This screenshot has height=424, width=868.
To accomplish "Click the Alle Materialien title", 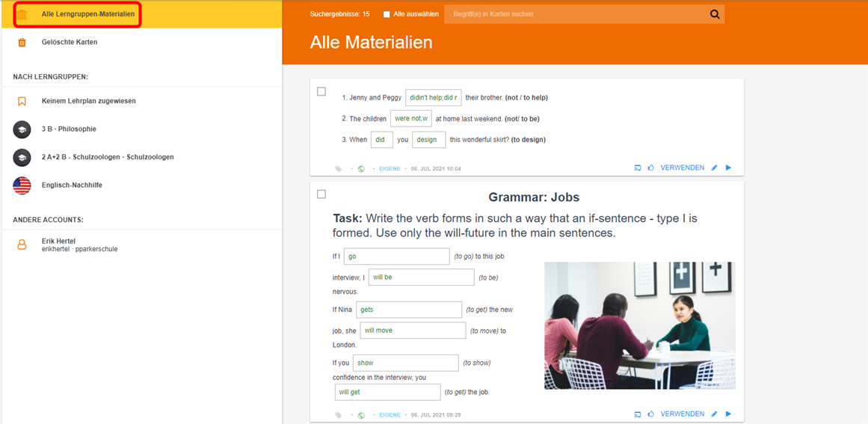I will pyautogui.click(x=371, y=43).
